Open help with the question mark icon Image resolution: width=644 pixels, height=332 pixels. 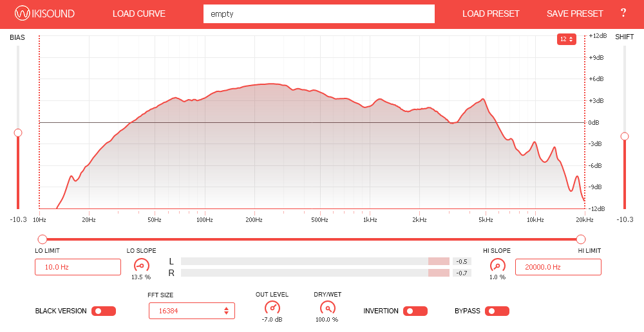tap(623, 14)
